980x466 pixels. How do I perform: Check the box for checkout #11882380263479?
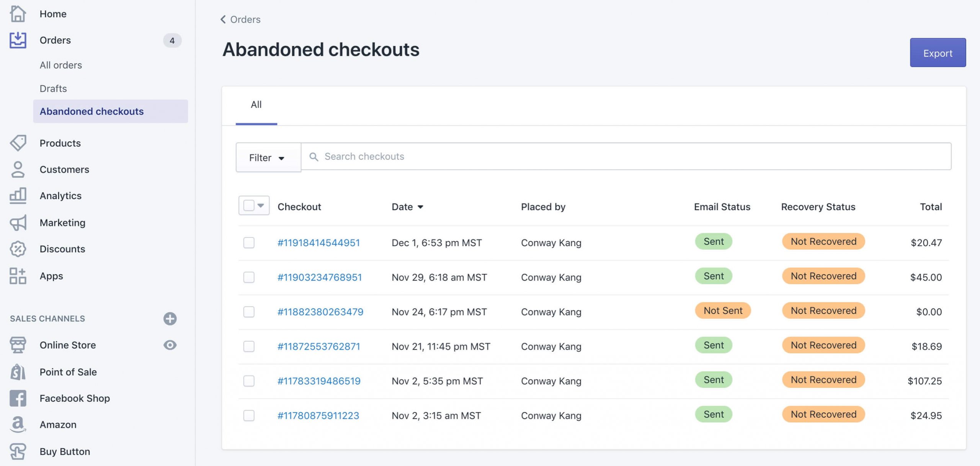coord(249,312)
